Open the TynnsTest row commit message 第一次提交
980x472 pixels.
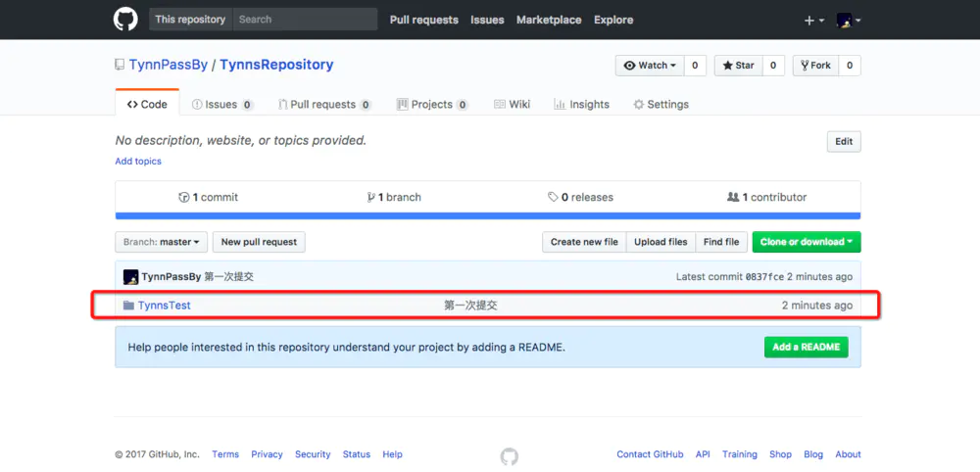coord(470,306)
